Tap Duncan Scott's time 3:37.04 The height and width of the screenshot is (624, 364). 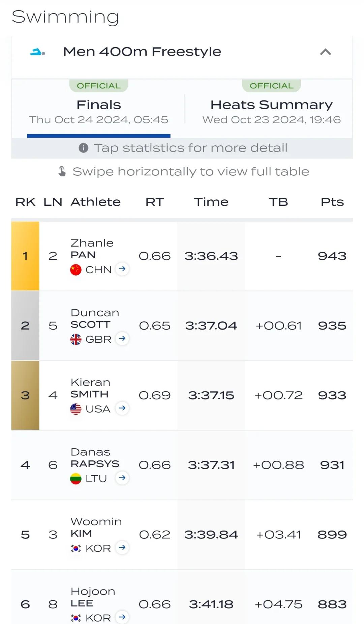point(211,326)
